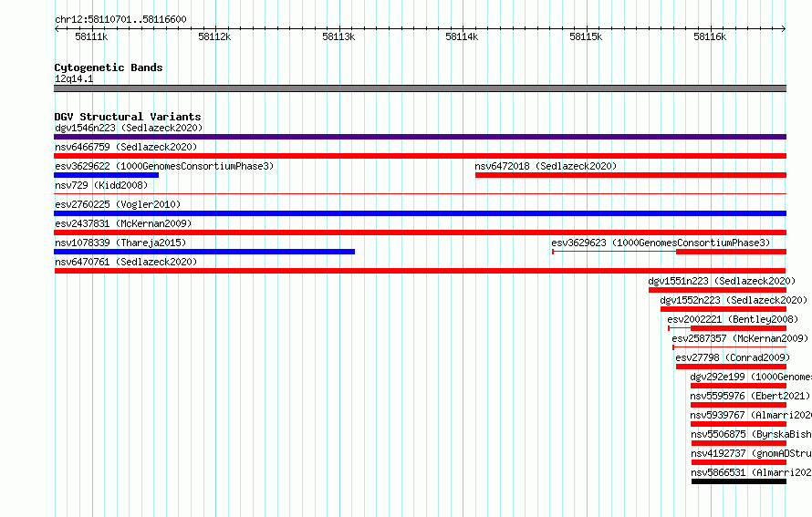The height and width of the screenshot is (517, 812).
Task: Click the gray 12q14.1 cytogenetic band bar
Action: tap(420, 88)
